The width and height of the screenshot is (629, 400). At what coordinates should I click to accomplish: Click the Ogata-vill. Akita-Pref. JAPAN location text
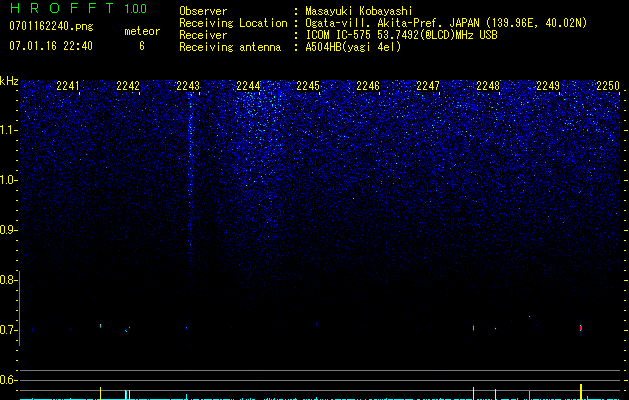(x=446, y=23)
